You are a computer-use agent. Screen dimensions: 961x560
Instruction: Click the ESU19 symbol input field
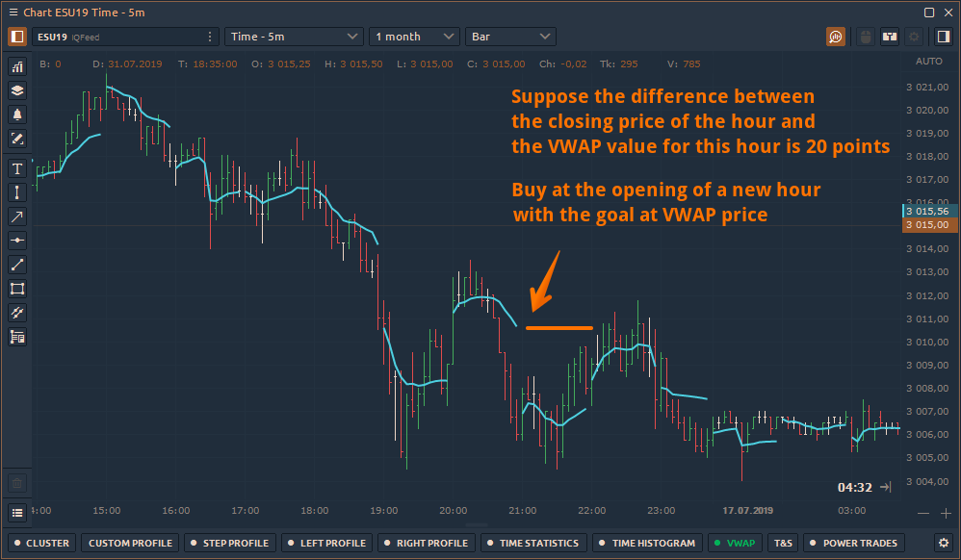click(x=116, y=37)
